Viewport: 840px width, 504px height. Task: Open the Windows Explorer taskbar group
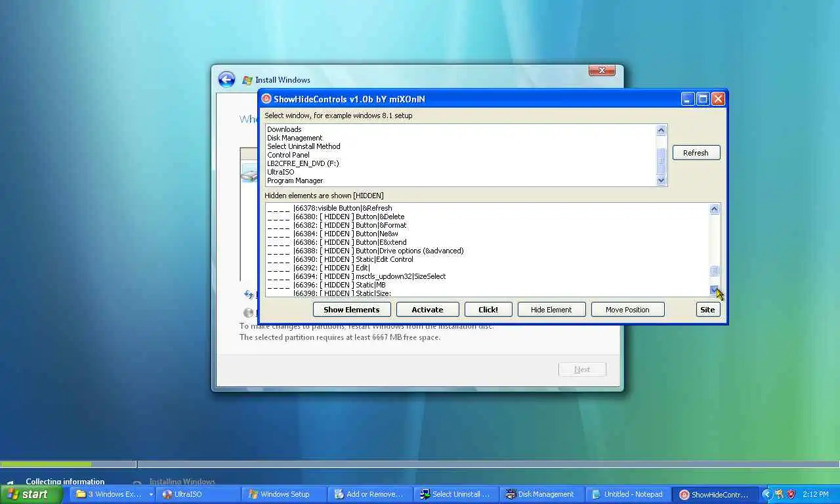pyautogui.click(x=112, y=494)
